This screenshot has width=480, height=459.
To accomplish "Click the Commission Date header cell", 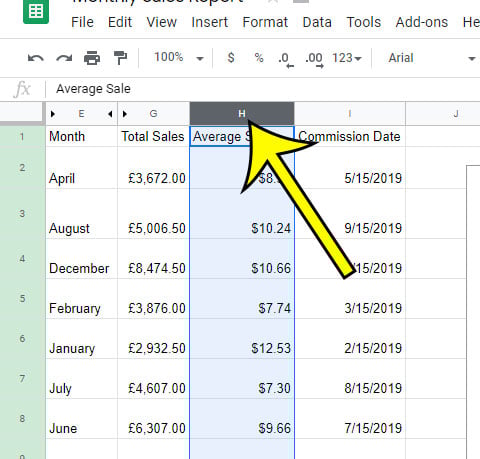I will [350, 136].
